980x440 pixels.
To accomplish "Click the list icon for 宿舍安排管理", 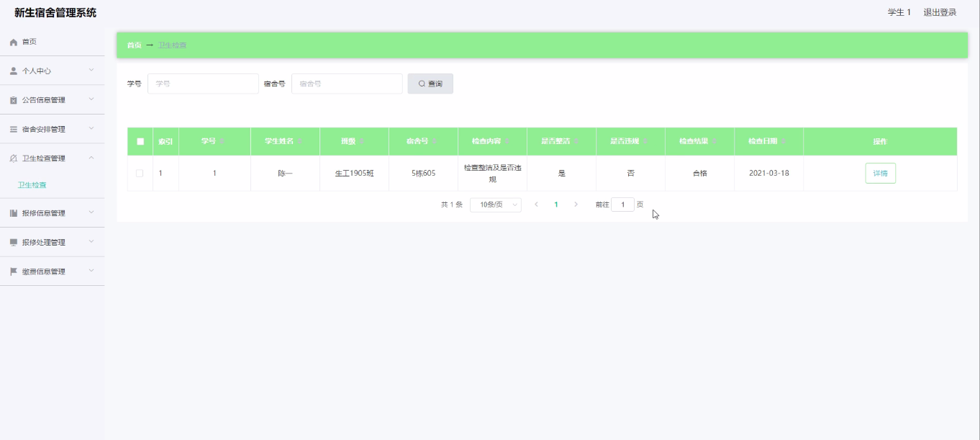I will click(13, 130).
